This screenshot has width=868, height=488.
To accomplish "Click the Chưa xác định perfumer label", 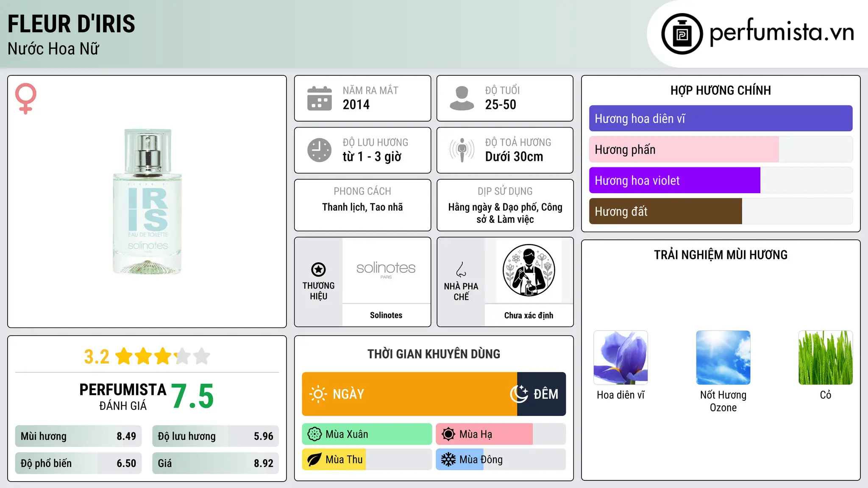I will tap(529, 316).
